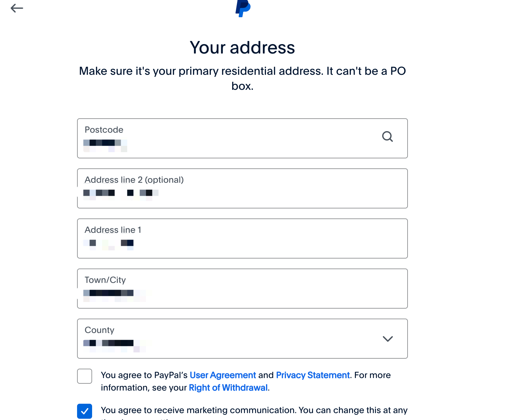Click the "County" field label
Viewport: 510px width, 420px height.
99,330
